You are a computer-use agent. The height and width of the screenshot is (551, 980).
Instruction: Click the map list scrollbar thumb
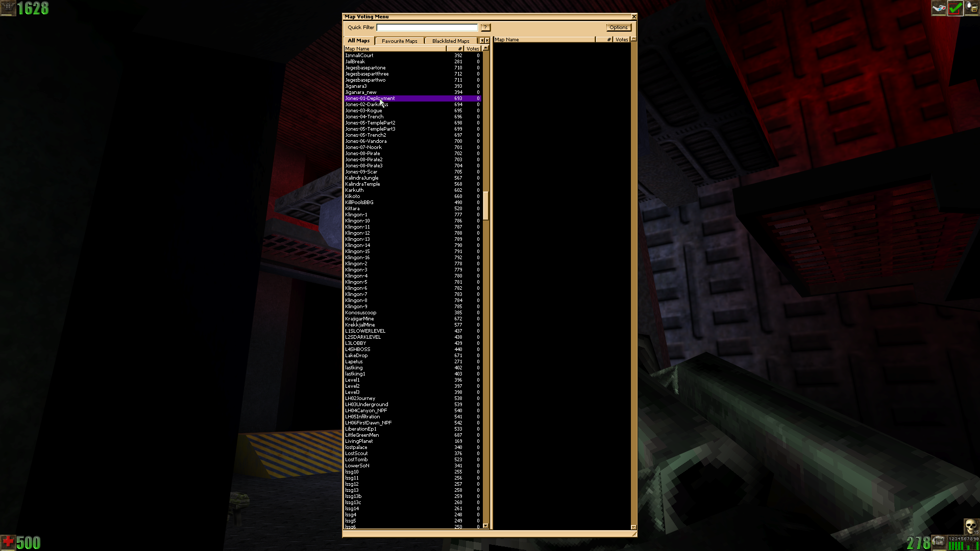(485, 206)
